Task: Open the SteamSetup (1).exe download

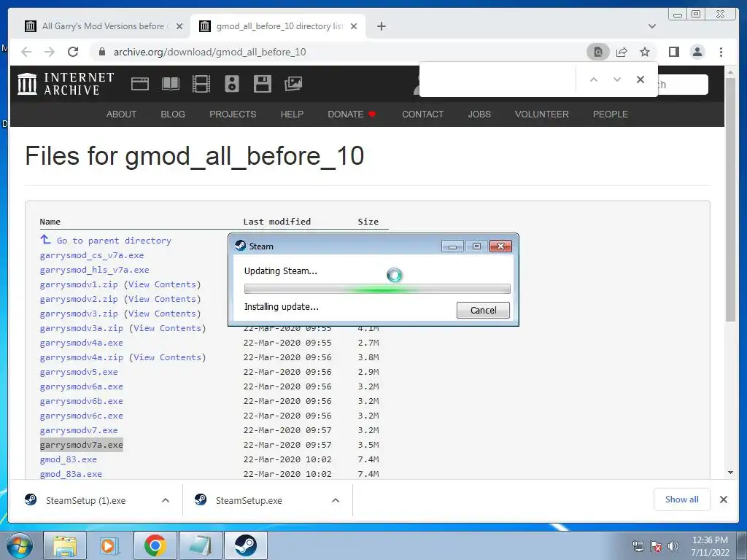Action: 86,500
